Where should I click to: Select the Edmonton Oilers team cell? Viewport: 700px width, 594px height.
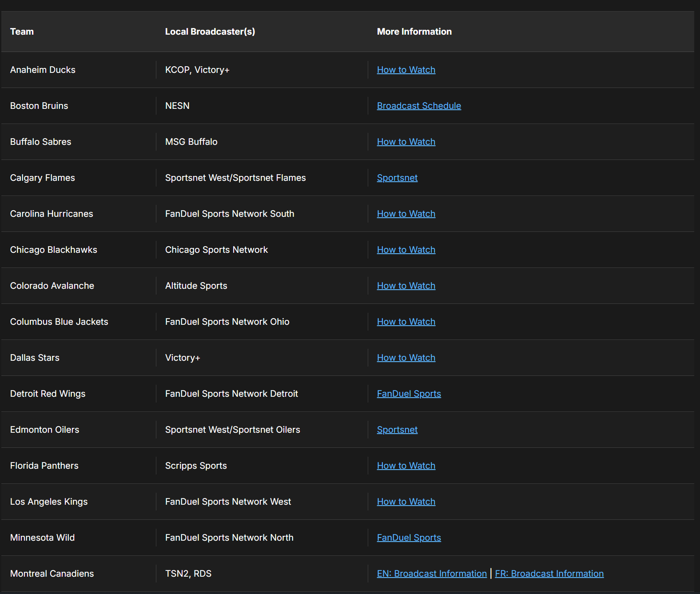[79, 430]
